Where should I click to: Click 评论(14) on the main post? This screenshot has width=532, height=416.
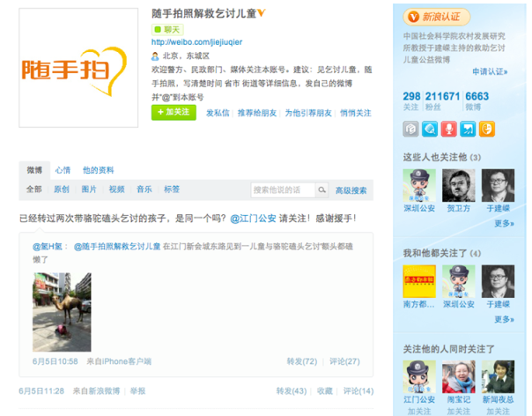(x=358, y=391)
